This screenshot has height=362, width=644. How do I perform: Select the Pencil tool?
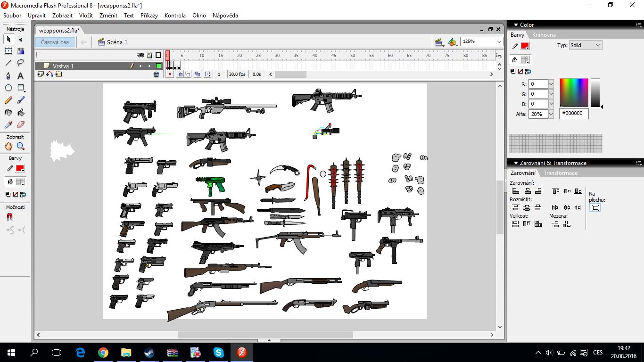pos(8,100)
